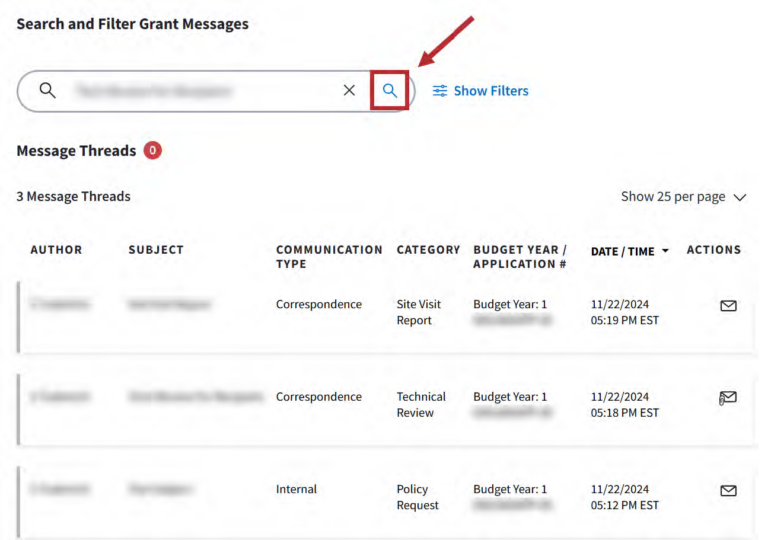
Task: Sort by the Date / Time column arrow
Action: (666, 251)
